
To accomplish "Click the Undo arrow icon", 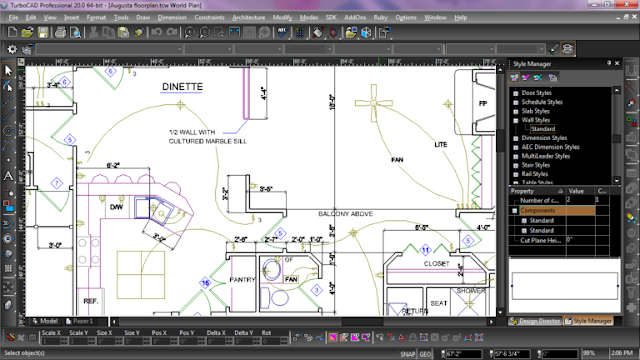I will 156,32.
